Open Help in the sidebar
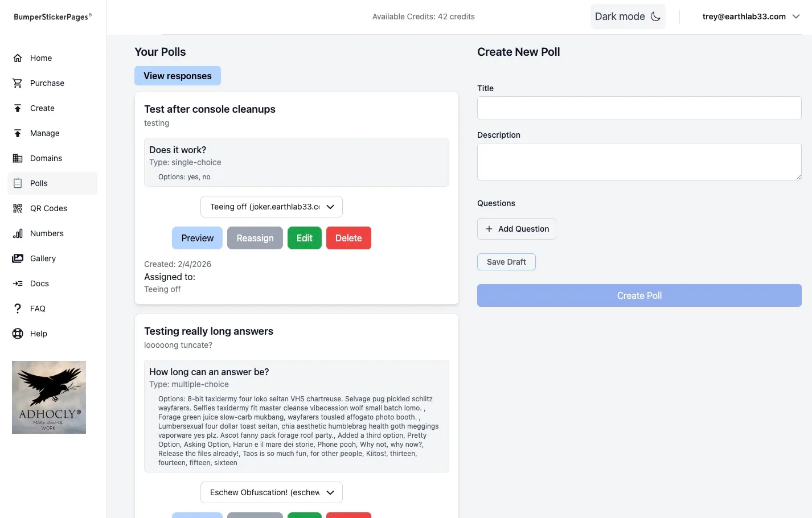The height and width of the screenshot is (518, 812). point(52,334)
